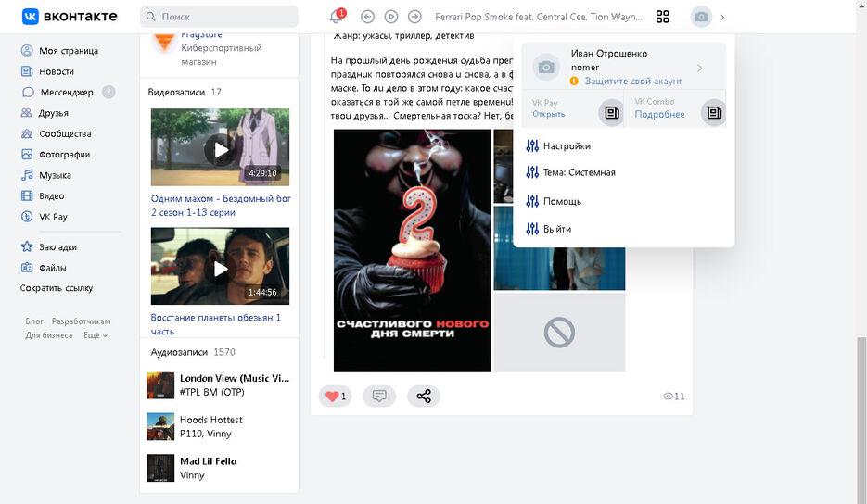Skip to next track in header player
Screen dimensions: 867x504
414,17
